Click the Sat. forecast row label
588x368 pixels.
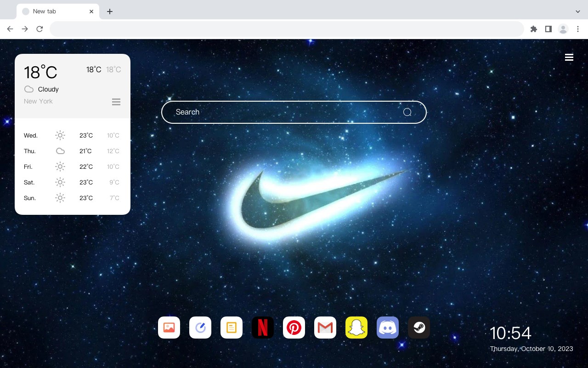coord(29,182)
